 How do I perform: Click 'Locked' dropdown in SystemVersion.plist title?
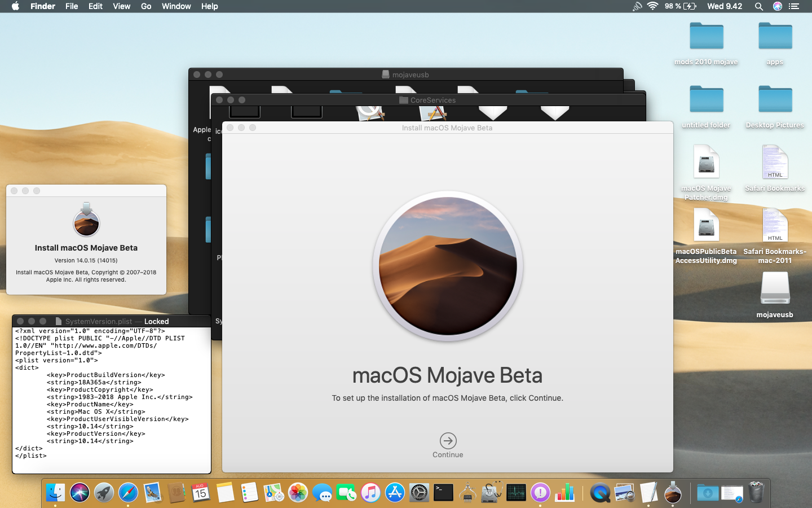(x=156, y=321)
